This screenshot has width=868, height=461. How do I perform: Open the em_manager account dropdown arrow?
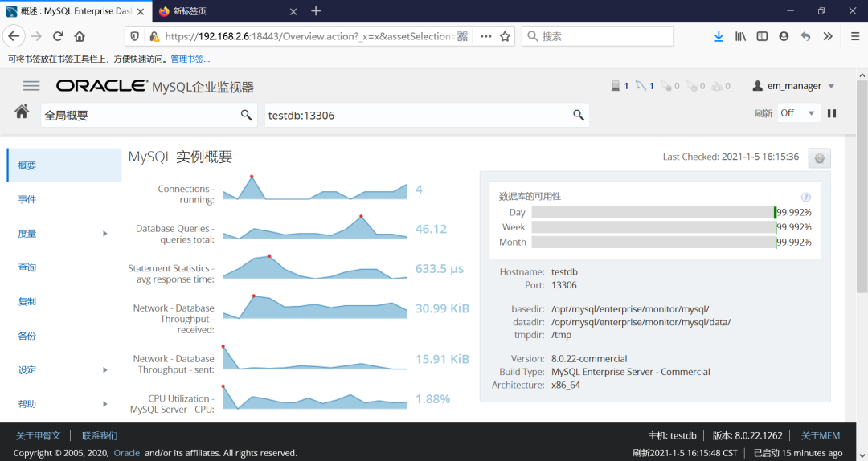(831, 86)
